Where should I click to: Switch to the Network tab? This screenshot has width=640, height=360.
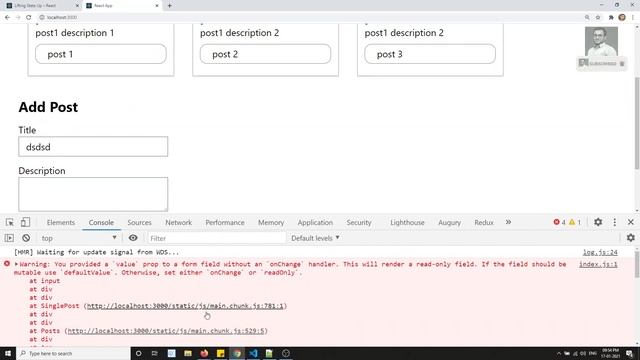(x=178, y=222)
